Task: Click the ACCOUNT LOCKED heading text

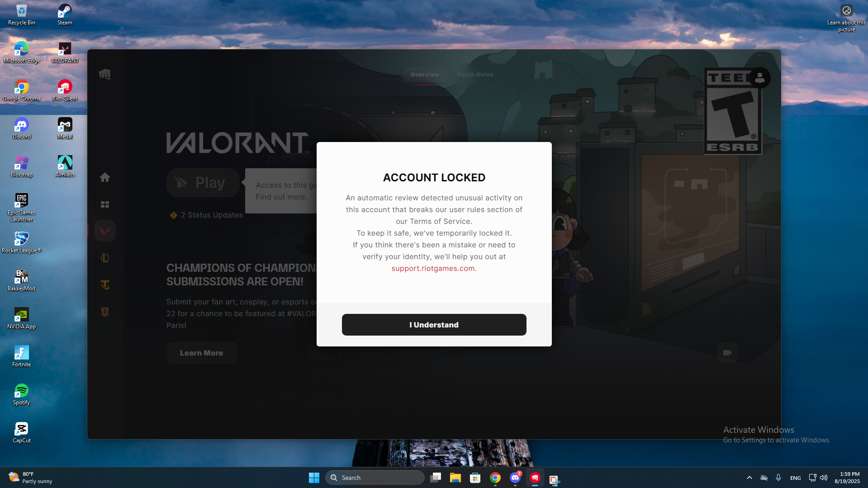Action: click(x=434, y=178)
